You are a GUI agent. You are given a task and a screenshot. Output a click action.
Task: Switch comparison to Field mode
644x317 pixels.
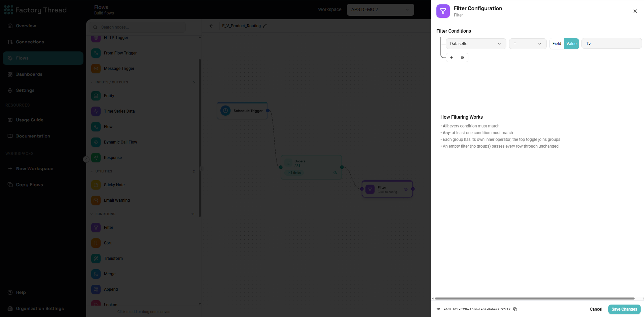pos(557,44)
